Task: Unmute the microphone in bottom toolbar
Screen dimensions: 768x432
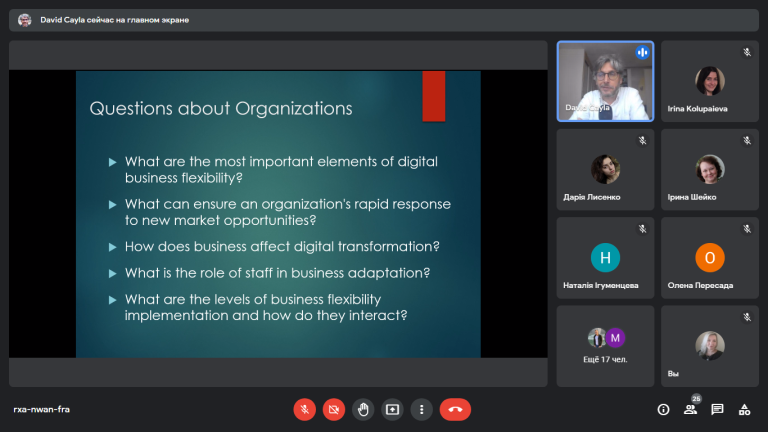Action: coord(304,409)
